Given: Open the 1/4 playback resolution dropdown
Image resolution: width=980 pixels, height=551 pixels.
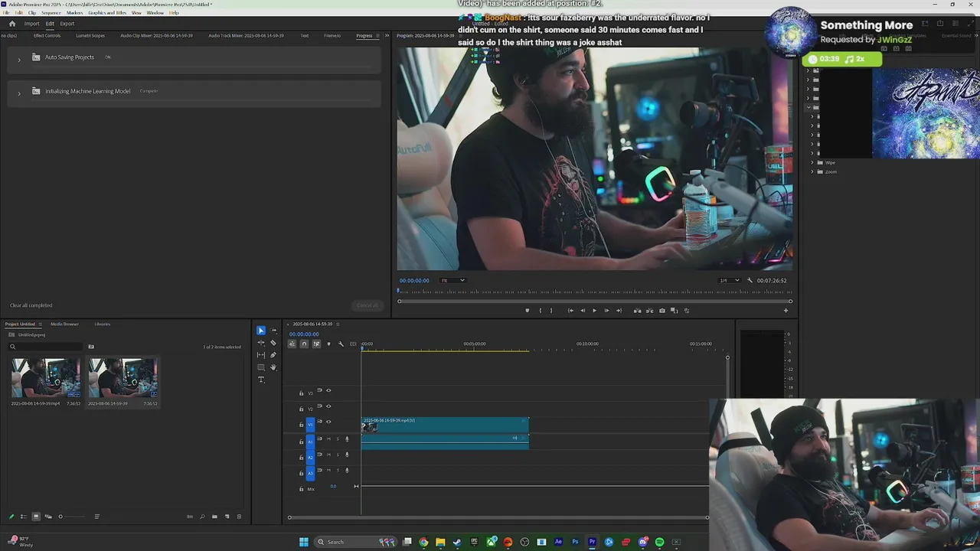Looking at the screenshot, I should pyautogui.click(x=729, y=280).
